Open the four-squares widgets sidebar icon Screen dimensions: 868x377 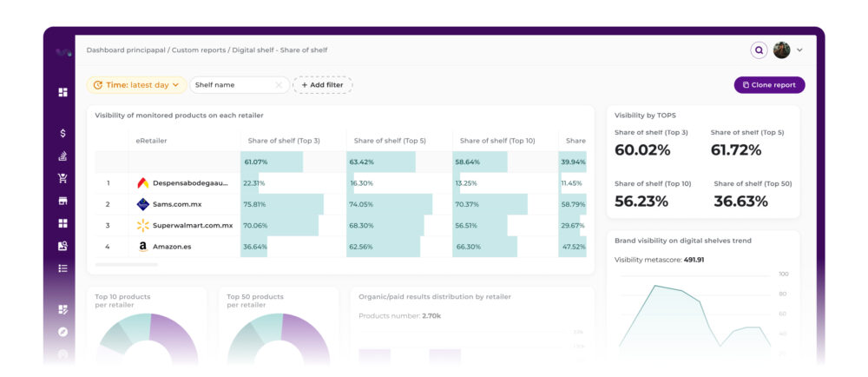point(62,223)
